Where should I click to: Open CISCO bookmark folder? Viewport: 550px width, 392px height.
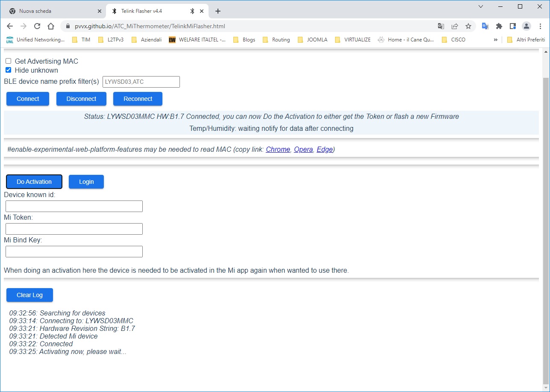coord(453,40)
